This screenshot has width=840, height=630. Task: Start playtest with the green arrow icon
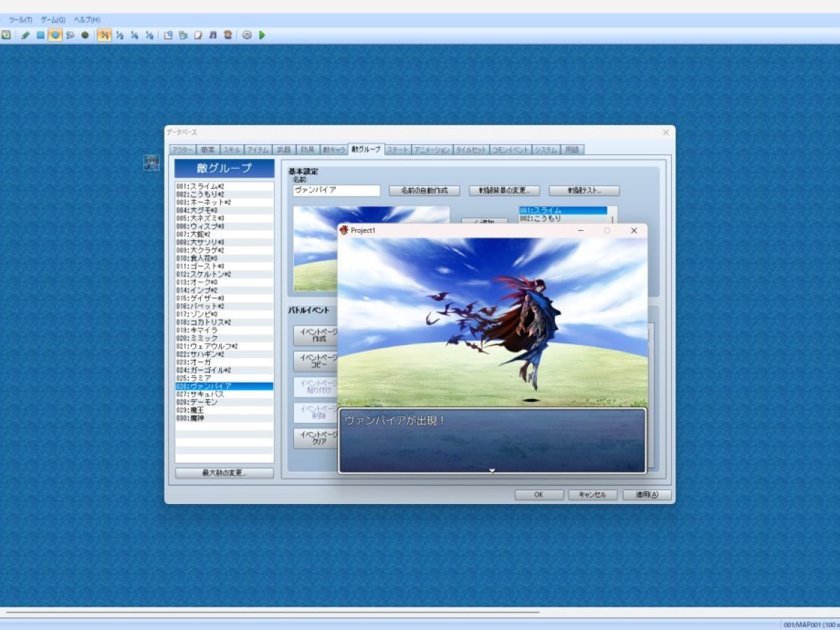[x=261, y=34]
